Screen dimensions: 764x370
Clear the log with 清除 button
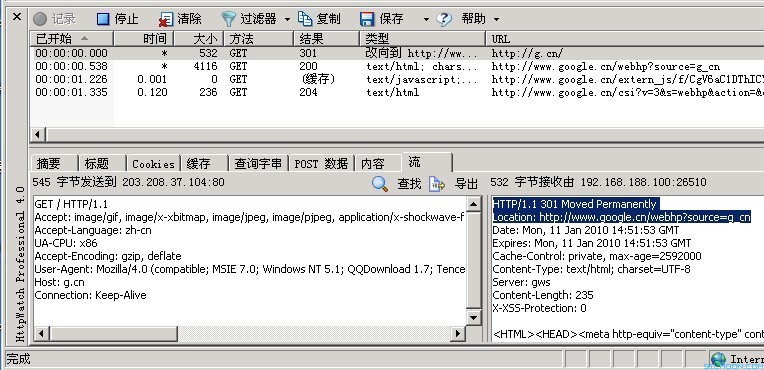pyautogui.click(x=180, y=19)
